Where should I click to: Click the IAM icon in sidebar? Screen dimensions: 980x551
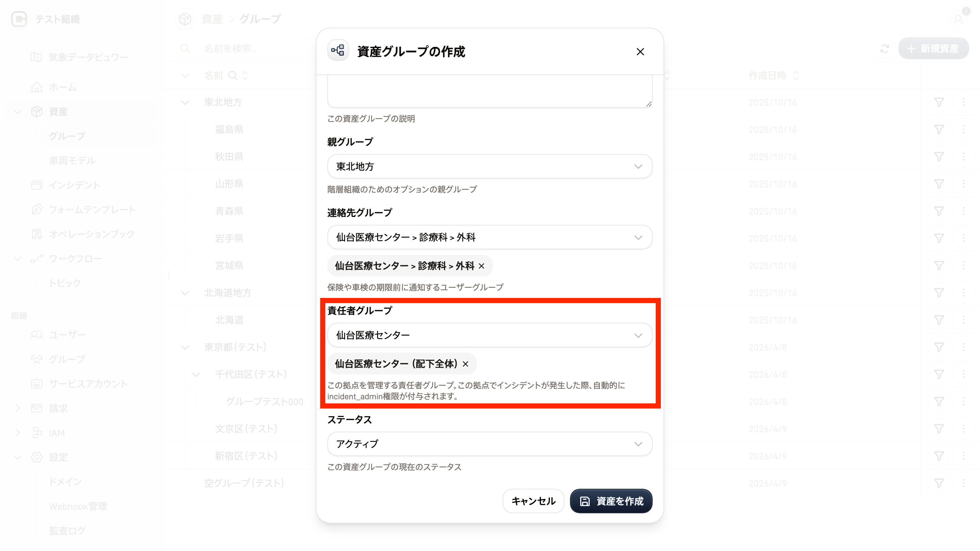point(36,433)
